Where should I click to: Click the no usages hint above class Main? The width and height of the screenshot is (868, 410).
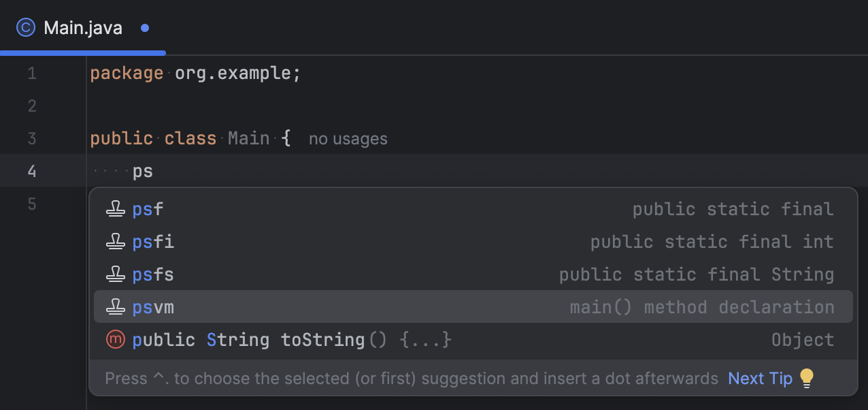[x=348, y=138]
